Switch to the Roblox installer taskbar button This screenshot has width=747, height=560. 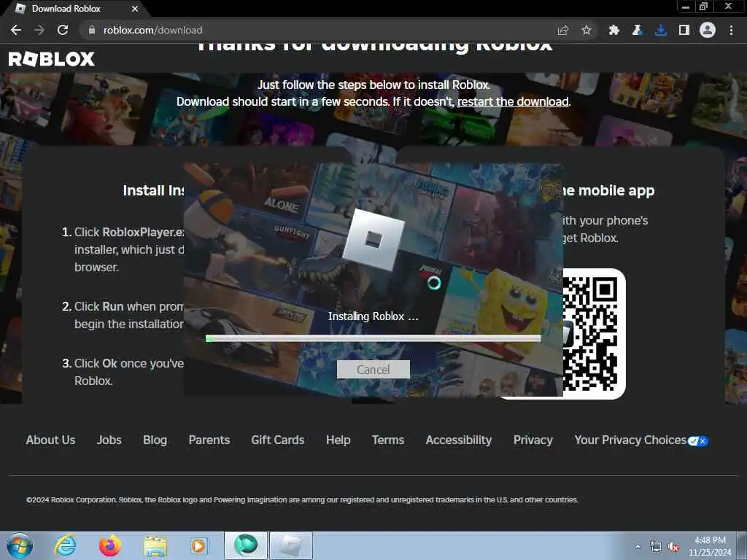click(292, 545)
